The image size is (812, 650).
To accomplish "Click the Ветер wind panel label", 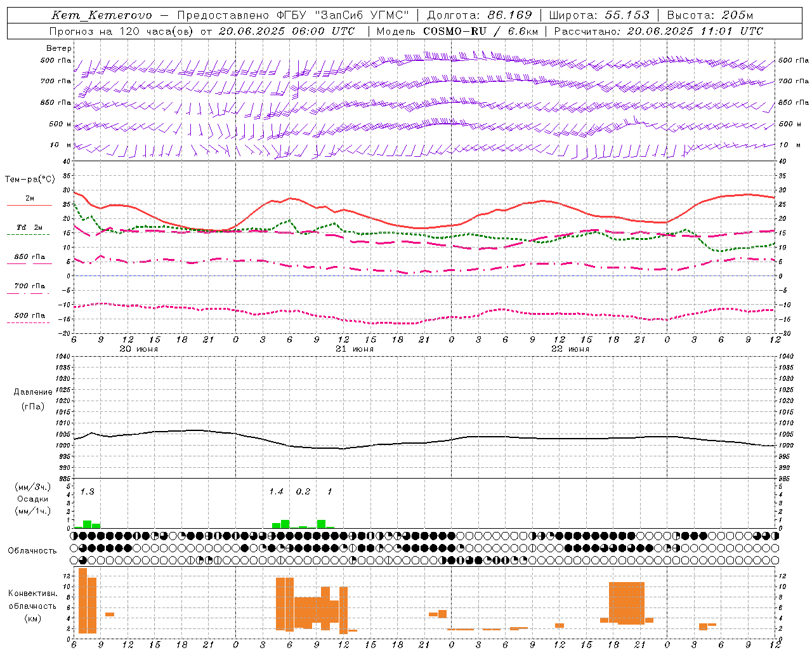I will (x=59, y=48).
